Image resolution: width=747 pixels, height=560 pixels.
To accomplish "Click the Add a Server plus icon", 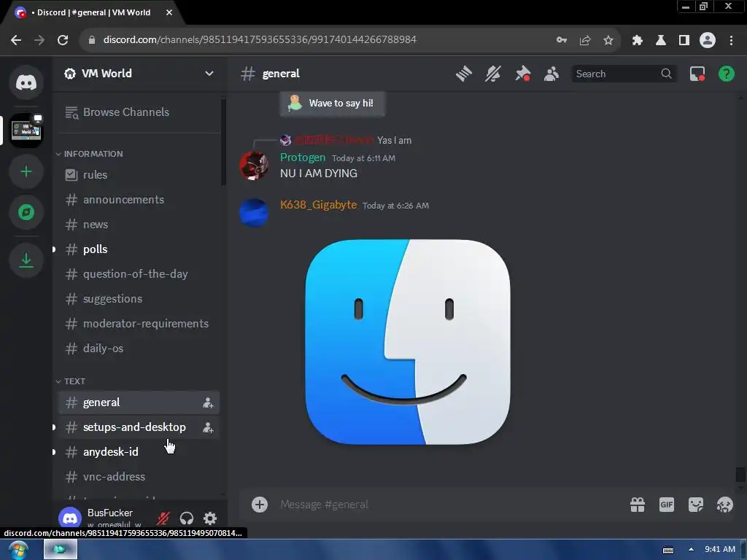I will pyautogui.click(x=26, y=171).
